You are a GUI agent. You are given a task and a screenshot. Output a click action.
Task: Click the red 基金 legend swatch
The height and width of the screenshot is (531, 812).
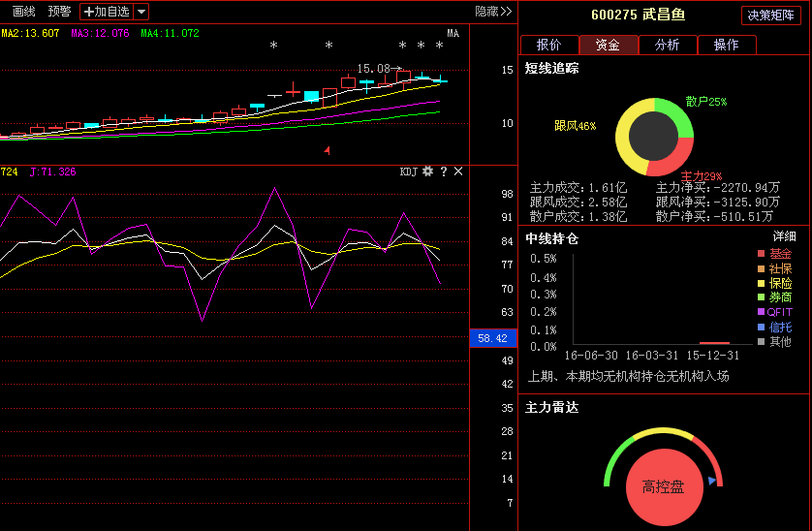click(x=761, y=253)
